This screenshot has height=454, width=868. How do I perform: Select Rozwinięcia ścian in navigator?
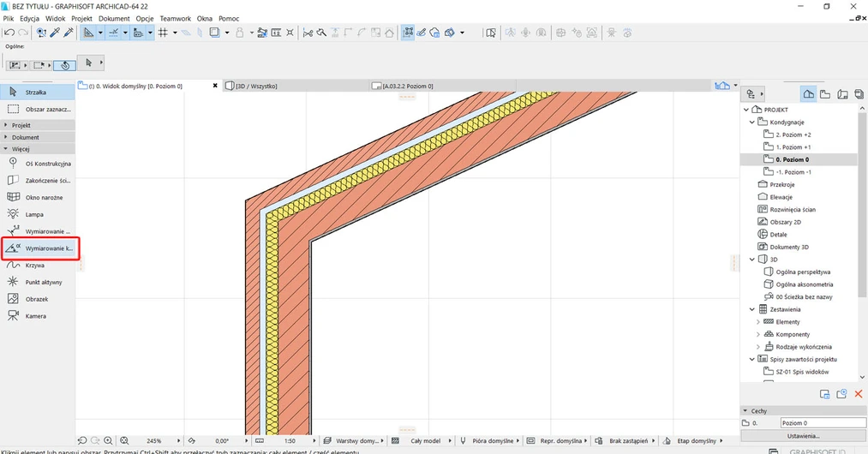tap(792, 209)
